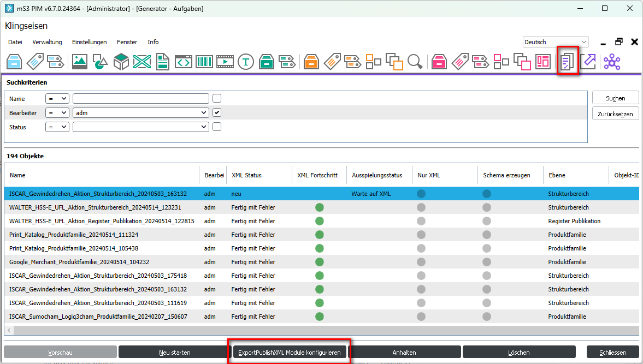The image size is (643, 364).
Task: Click the purple network node icon
Action: (x=611, y=62)
